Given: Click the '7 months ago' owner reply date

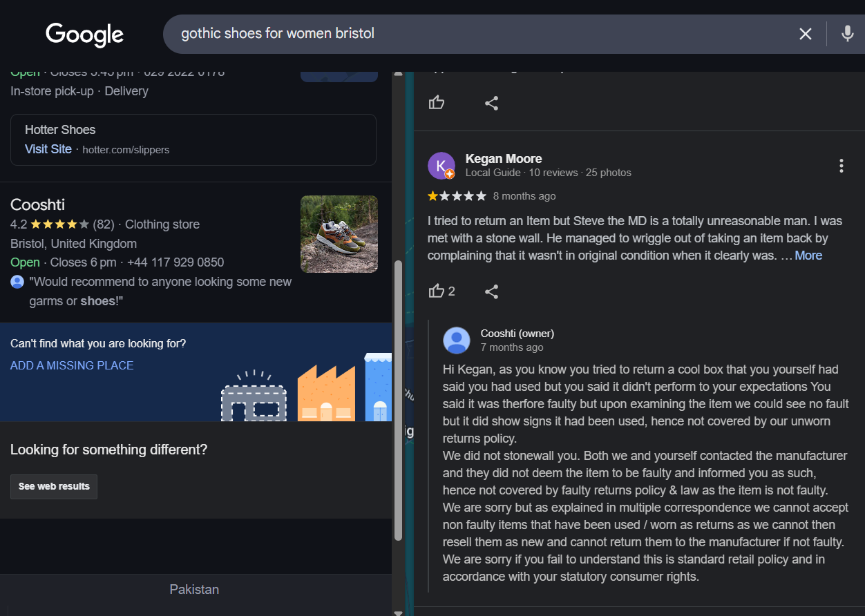Looking at the screenshot, I should click(x=512, y=347).
